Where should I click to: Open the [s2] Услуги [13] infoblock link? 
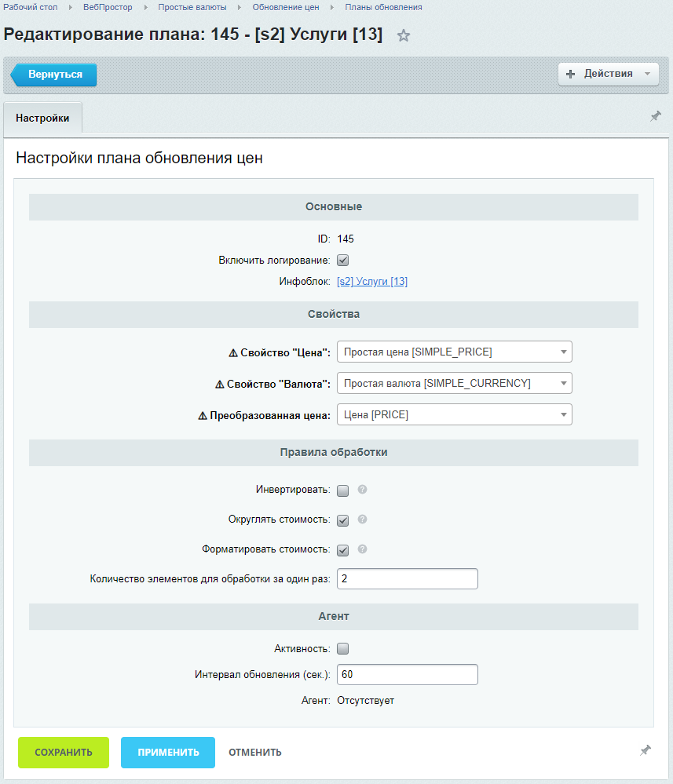coord(372,282)
